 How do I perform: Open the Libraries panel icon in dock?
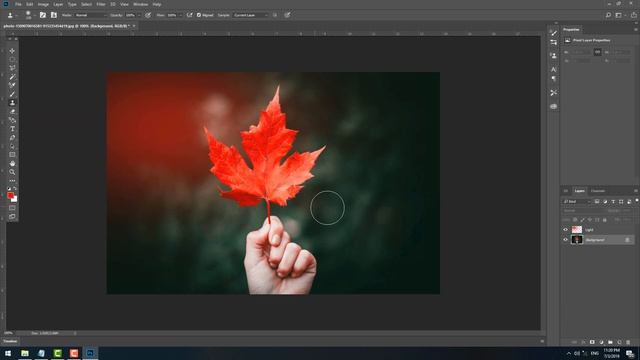coord(553,107)
